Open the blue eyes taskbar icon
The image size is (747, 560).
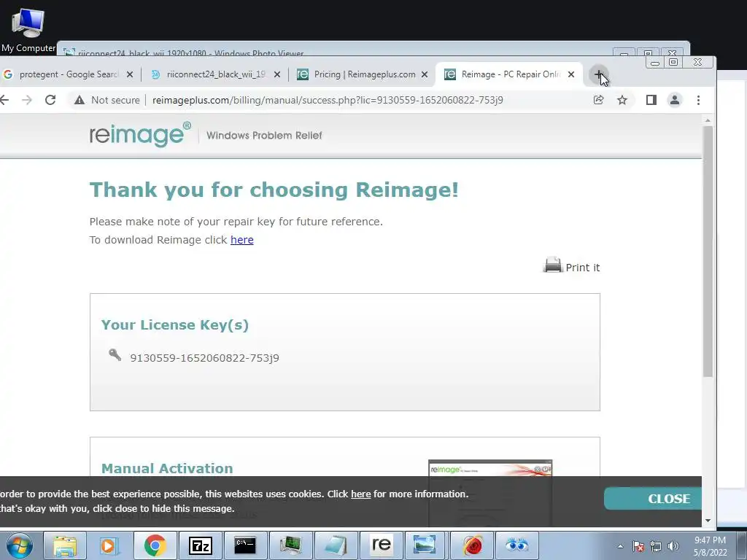click(517, 545)
